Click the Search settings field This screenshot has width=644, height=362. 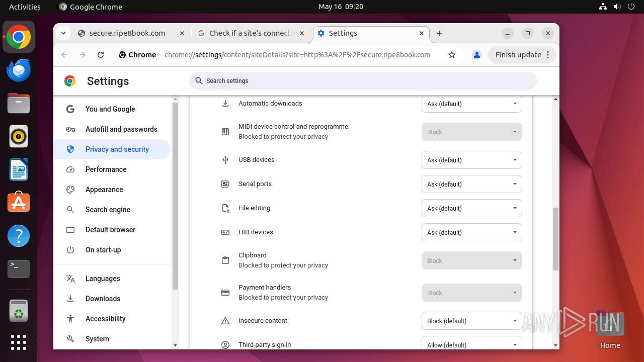363,81
